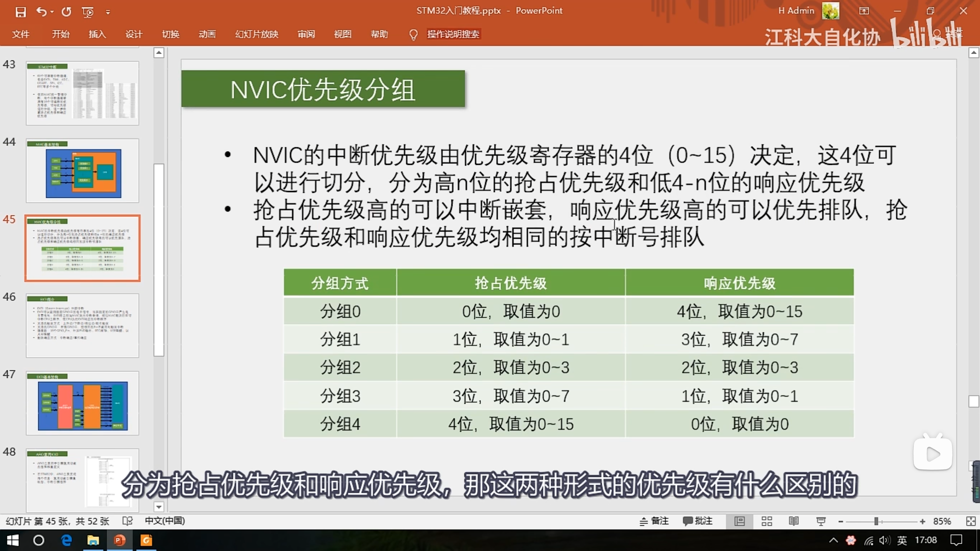Click the zoom in plus button
This screenshot has height=551, width=980.
923,521
